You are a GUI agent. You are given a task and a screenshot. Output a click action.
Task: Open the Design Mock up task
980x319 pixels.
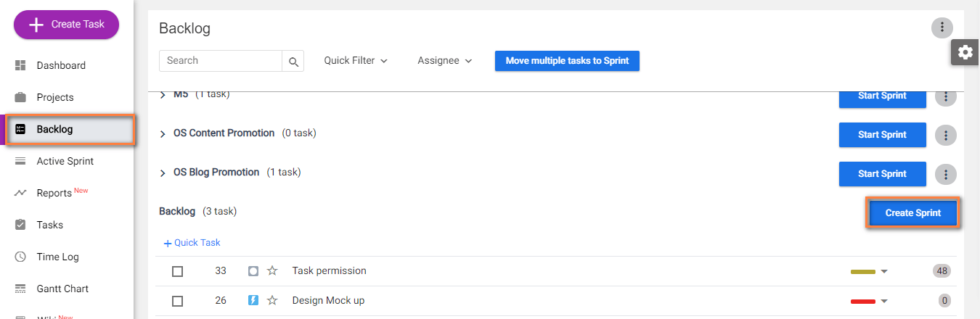[x=328, y=300]
